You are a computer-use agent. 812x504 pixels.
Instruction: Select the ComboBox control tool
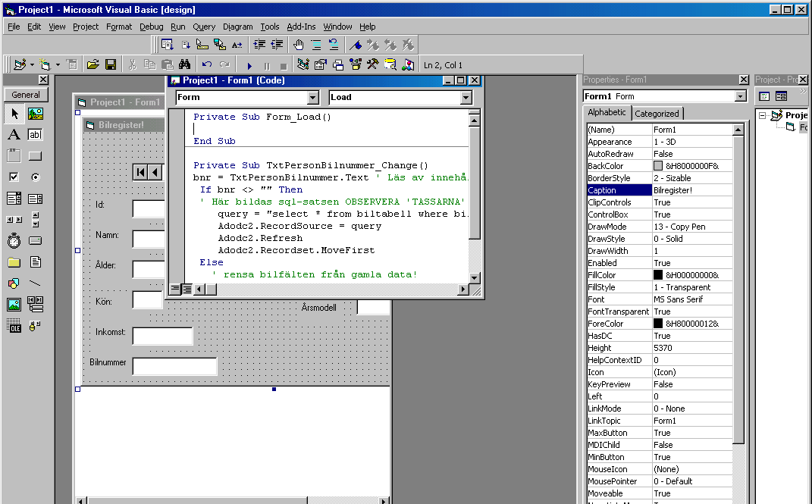point(14,198)
